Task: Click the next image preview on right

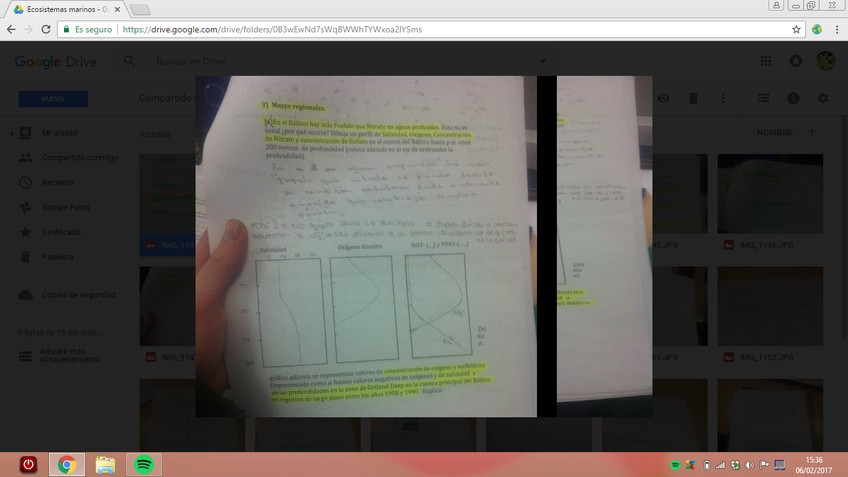Action: pos(604,246)
